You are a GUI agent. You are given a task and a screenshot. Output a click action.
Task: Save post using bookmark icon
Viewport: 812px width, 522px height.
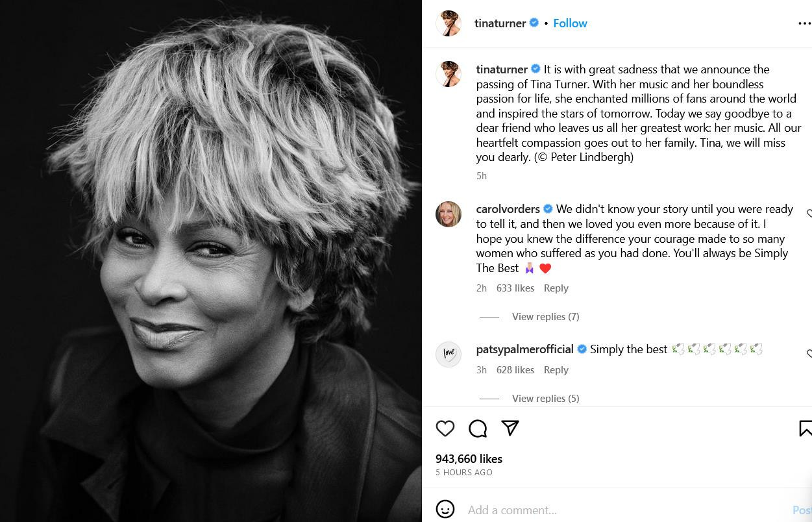[x=806, y=429]
